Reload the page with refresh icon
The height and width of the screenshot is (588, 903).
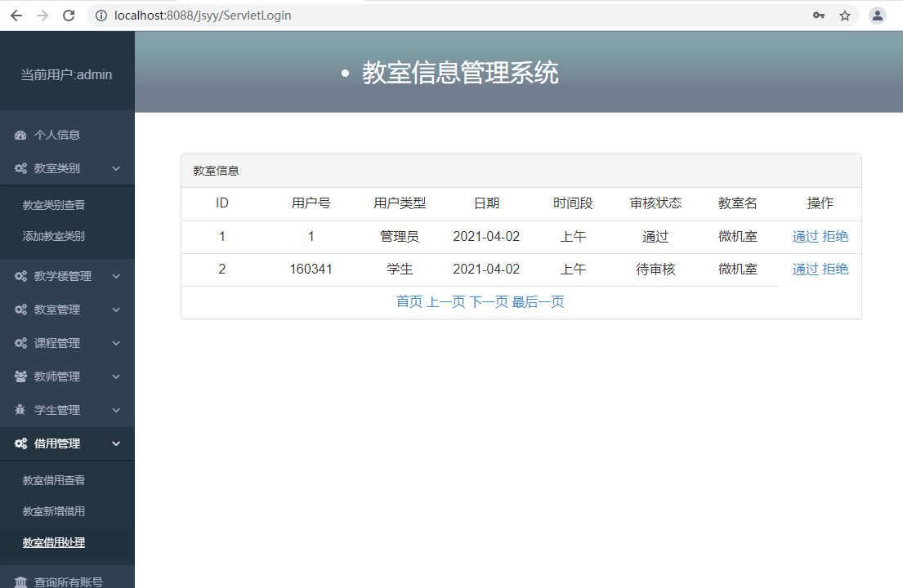point(69,16)
